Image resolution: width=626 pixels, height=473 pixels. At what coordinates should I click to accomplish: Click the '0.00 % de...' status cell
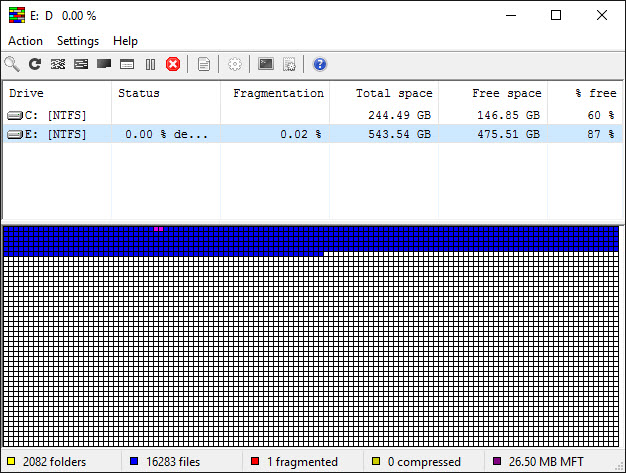(x=166, y=134)
